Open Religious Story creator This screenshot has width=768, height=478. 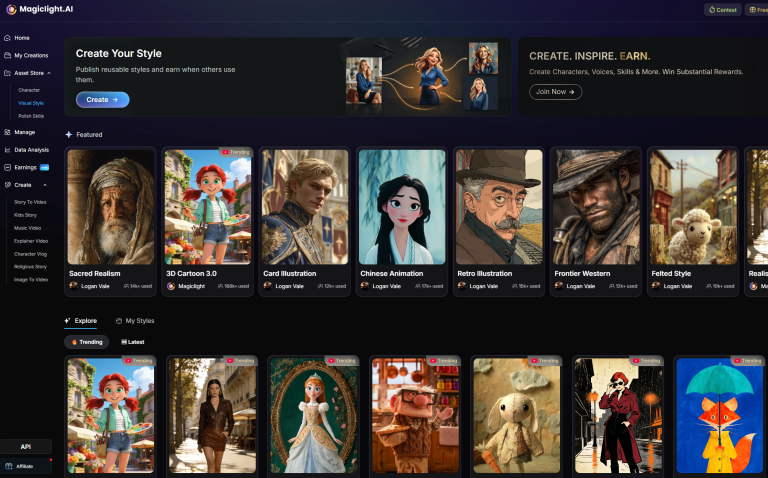coord(30,267)
